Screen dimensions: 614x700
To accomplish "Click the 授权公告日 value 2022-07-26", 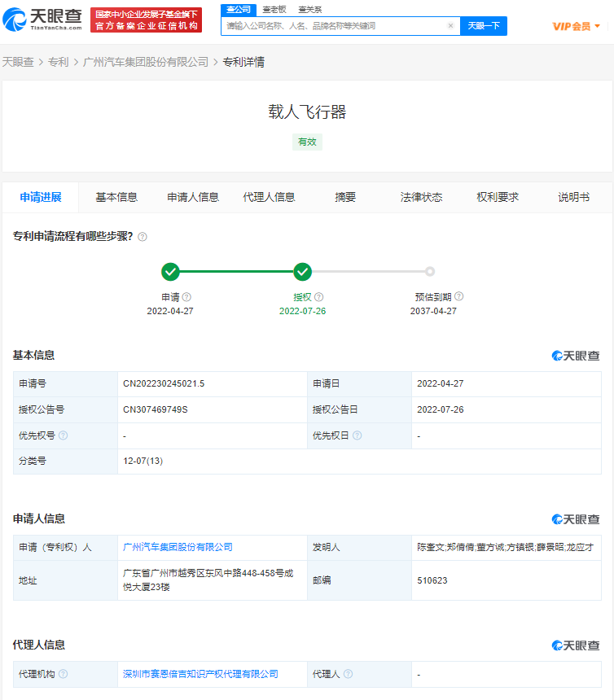I will coord(441,409).
